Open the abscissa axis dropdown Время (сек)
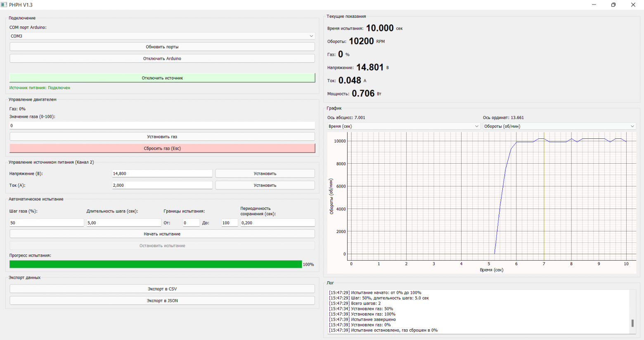644x340 pixels. pos(404,126)
